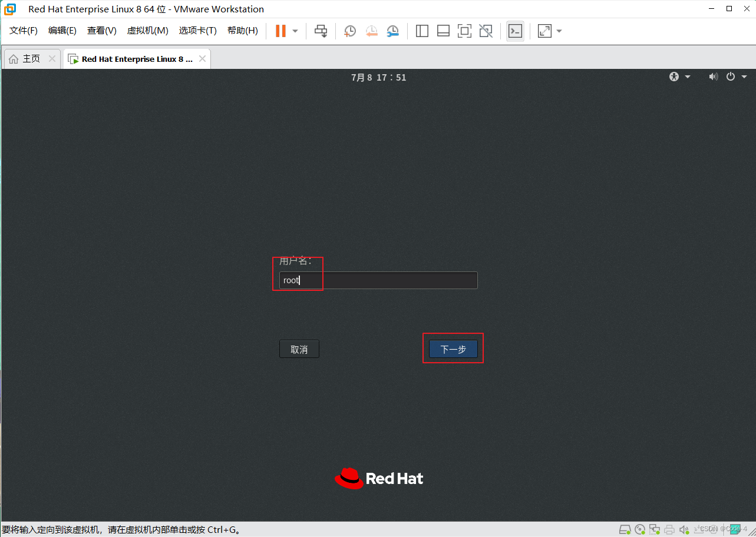Click the VMware Workstation app icon in title bar
The image size is (756, 537).
click(10, 9)
